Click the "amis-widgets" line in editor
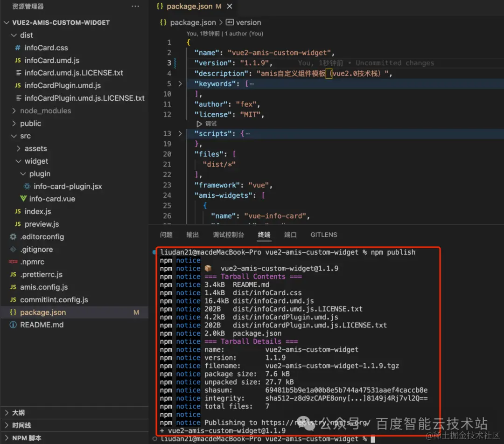Screen dimensions: 504x444 click(x=229, y=195)
